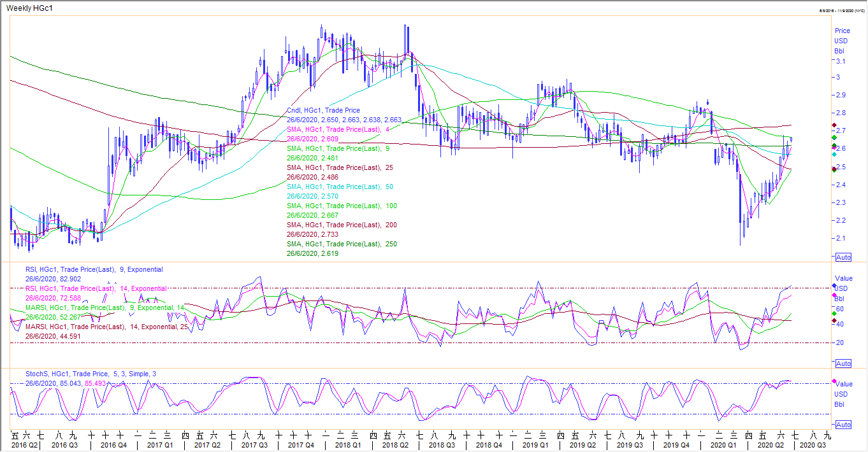Select the green MARSI '9, Exponential, 14' legend
The image size is (868, 452).
pyautogui.click(x=105, y=307)
